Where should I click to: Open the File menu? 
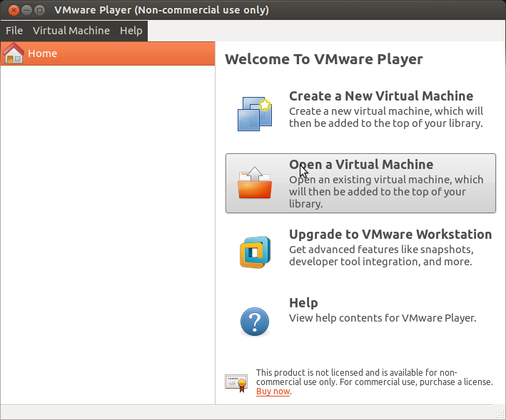(14, 31)
